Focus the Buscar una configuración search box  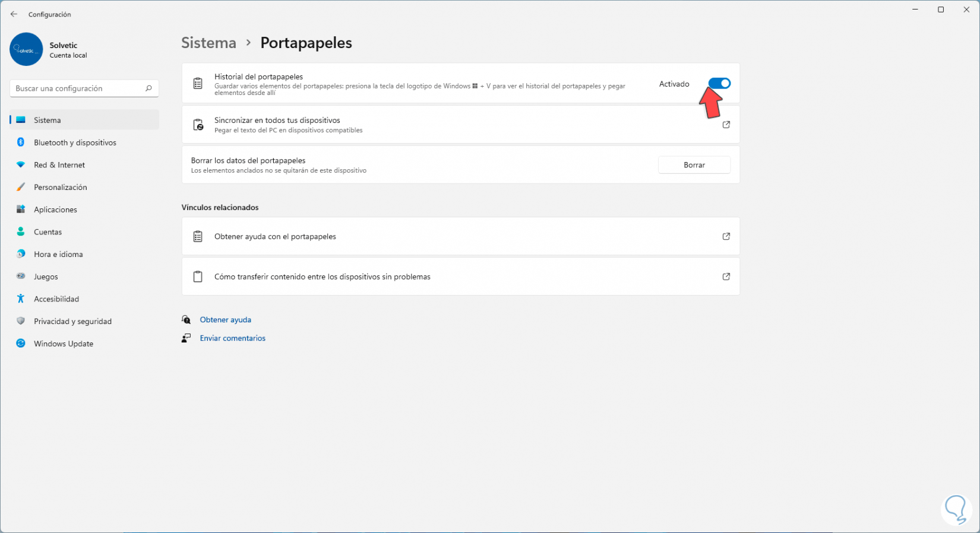coord(77,88)
